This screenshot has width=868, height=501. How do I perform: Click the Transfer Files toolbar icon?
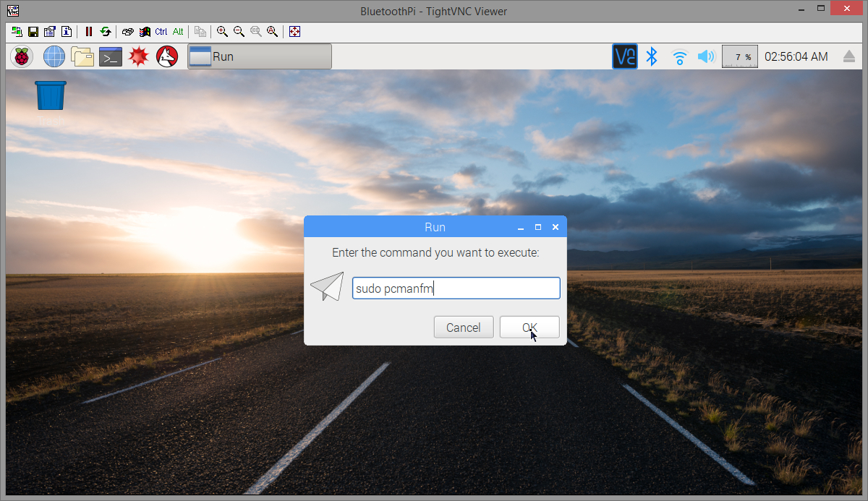[200, 32]
